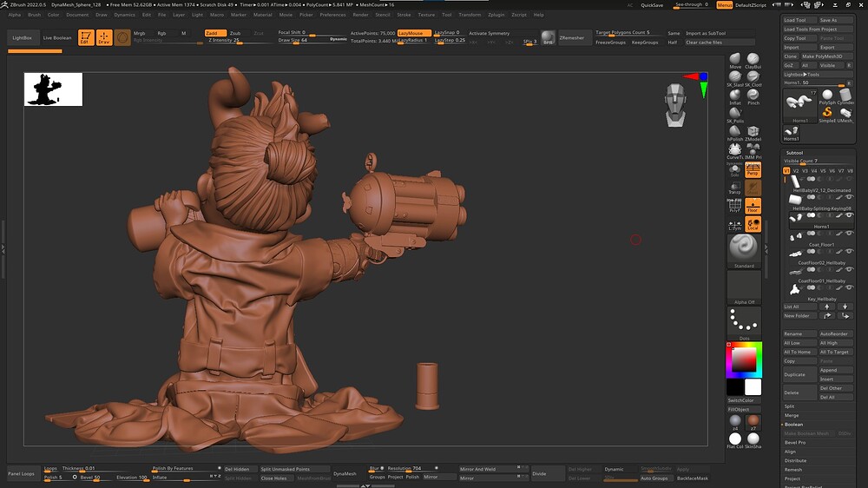Expand the Align section
This screenshot has width=868, height=488.
(790, 452)
